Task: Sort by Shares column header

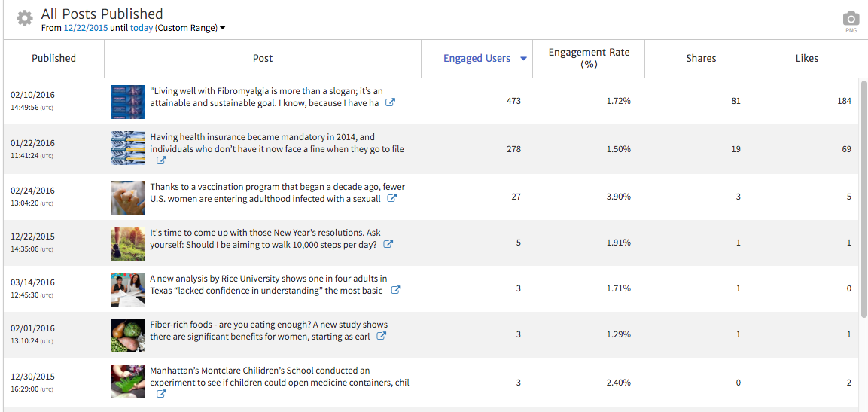Action: 701,58
